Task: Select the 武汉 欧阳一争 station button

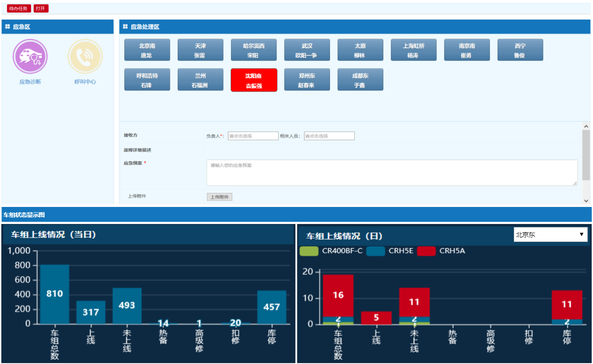Action: [x=307, y=50]
